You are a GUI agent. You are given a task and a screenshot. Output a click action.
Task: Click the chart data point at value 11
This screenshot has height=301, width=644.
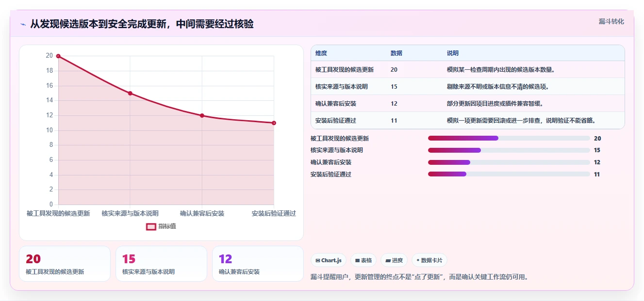point(274,123)
